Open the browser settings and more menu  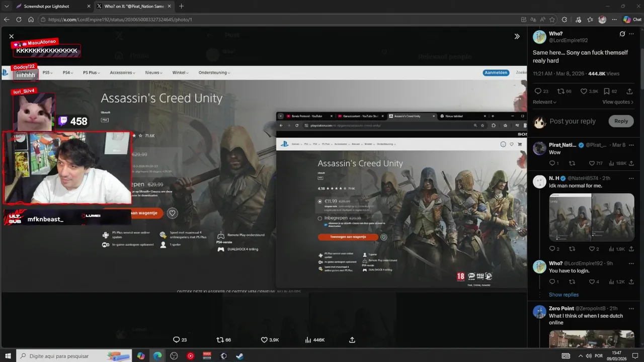coord(614,20)
